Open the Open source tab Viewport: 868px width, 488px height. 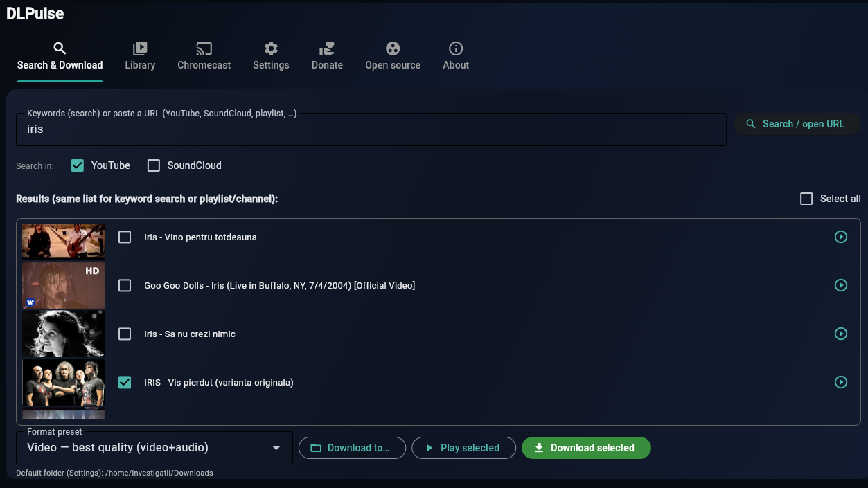[x=393, y=57]
